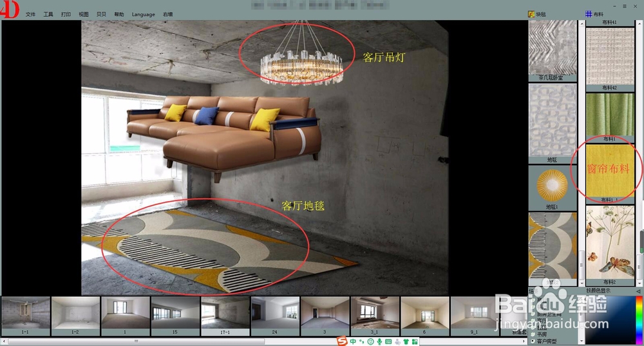Select room thumbnail 9_1
This screenshot has height=346, width=644.
475,316
